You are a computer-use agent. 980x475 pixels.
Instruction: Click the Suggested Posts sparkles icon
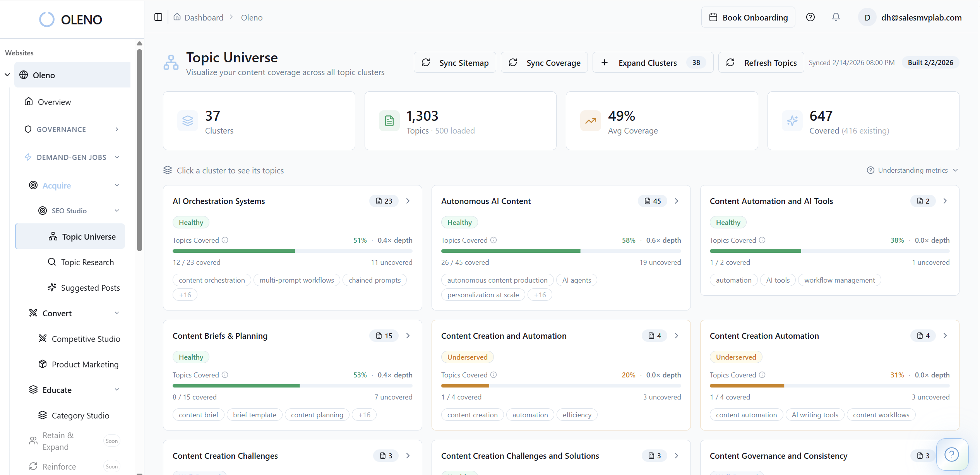point(52,287)
